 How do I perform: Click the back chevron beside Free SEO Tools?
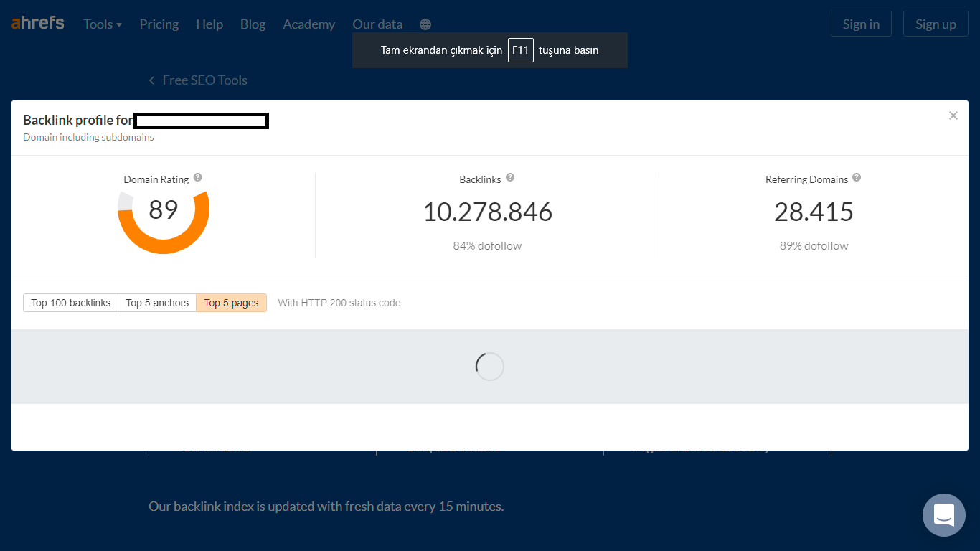tap(151, 80)
